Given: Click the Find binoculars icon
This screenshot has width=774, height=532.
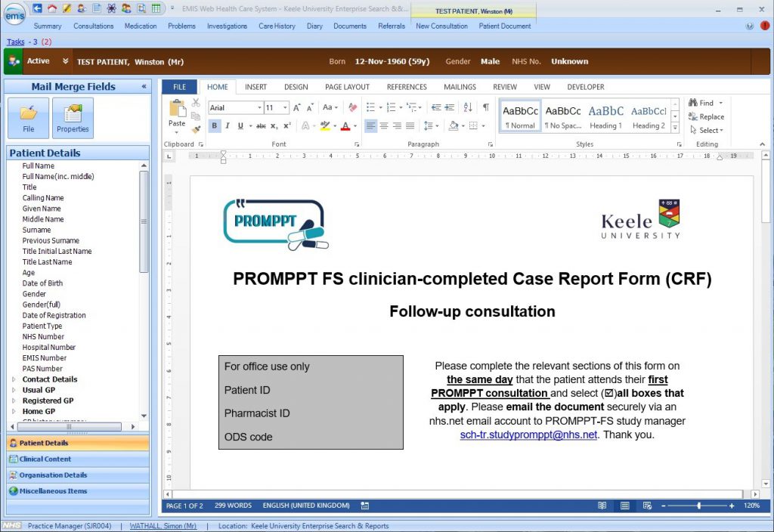Looking at the screenshot, I should 693,103.
